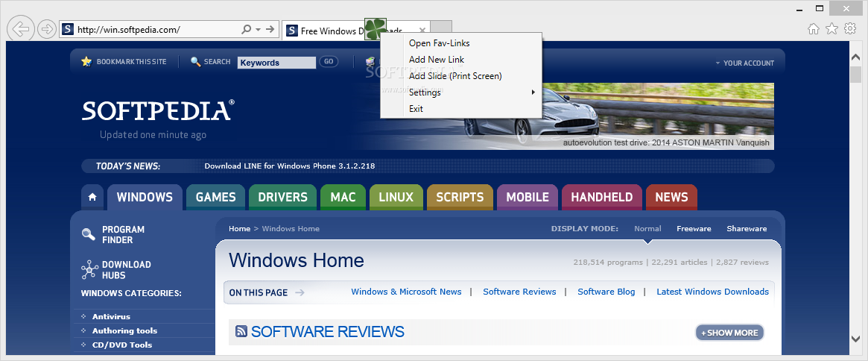The image size is (868, 361).
Task: Click the SOFTPEDIA logo
Action: click(158, 110)
